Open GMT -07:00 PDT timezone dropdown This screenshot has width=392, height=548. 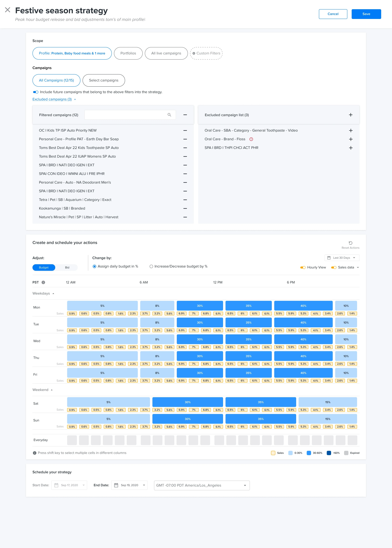202,485
